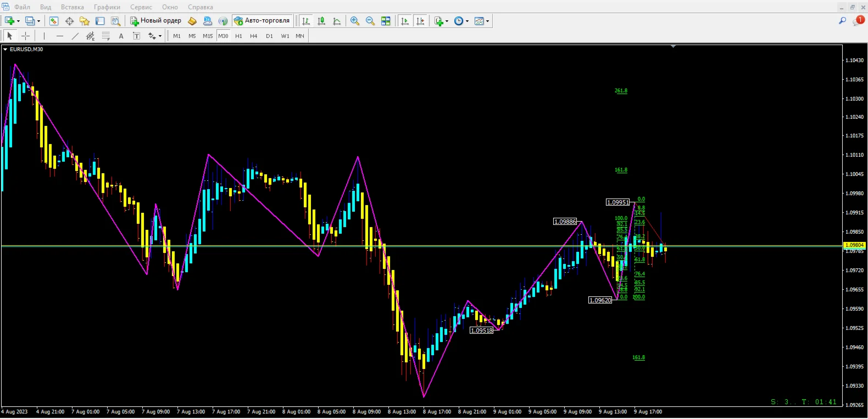This screenshot has height=419, width=868.
Task: Draw a vertical line tool
Action: [44, 36]
